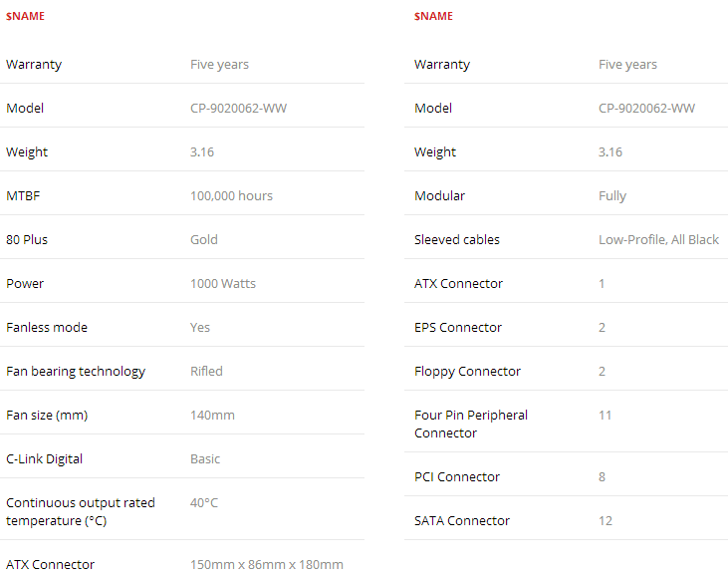This screenshot has height=576, width=728.
Task: Select the 80 Plus Gold value
Action: (204, 240)
